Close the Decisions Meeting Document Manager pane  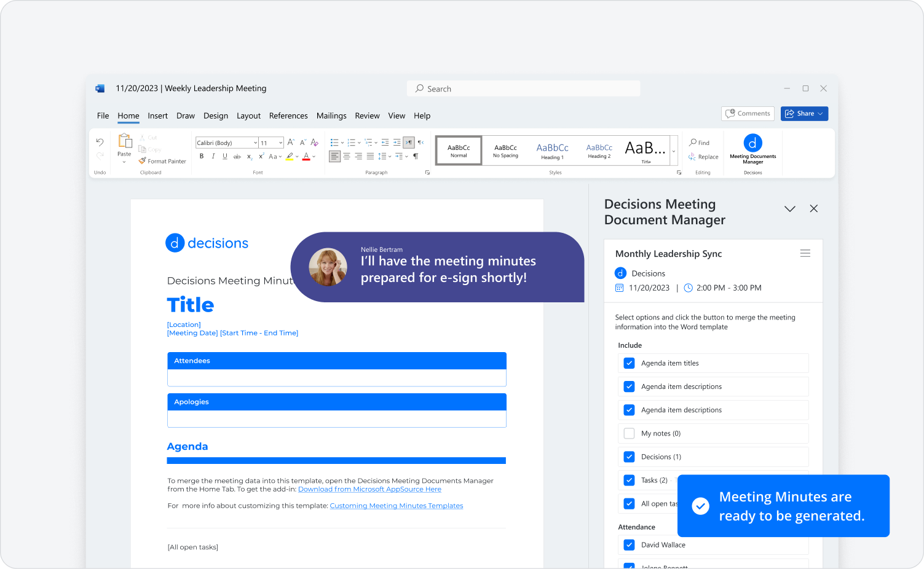tap(813, 209)
